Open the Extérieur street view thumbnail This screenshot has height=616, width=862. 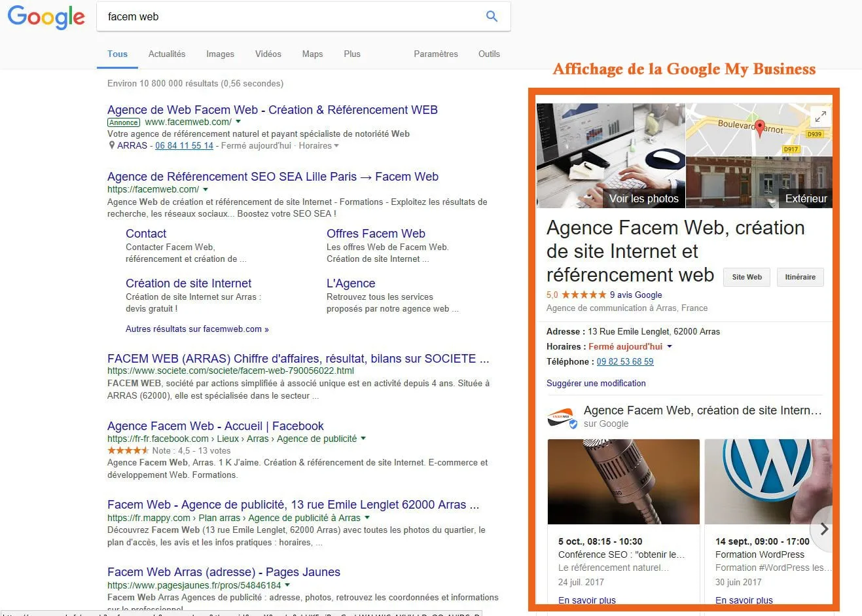[759, 183]
